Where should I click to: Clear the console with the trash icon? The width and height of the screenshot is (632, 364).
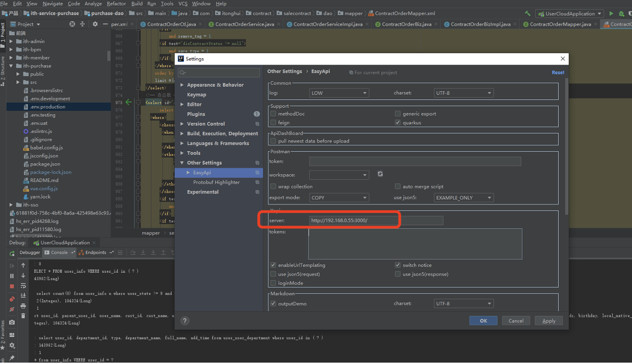tap(23, 316)
